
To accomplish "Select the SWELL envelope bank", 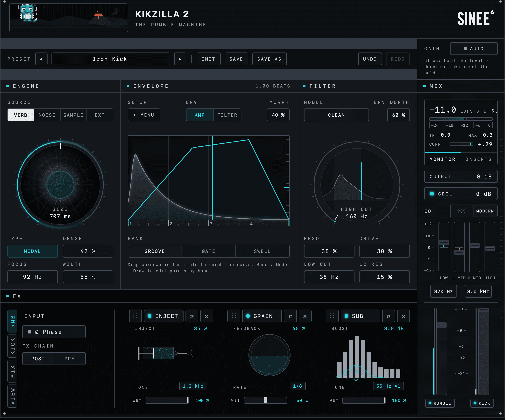I will (262, 251).
